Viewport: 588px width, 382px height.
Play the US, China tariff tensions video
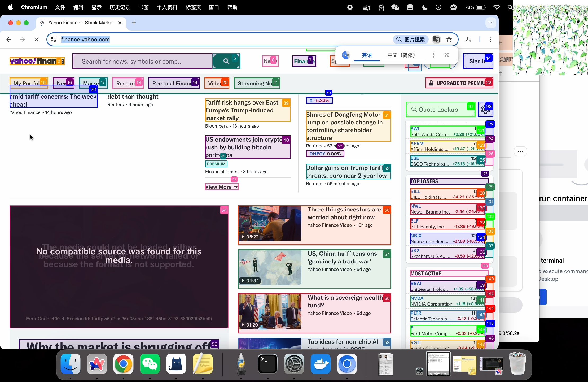click(x=270, y=267)
